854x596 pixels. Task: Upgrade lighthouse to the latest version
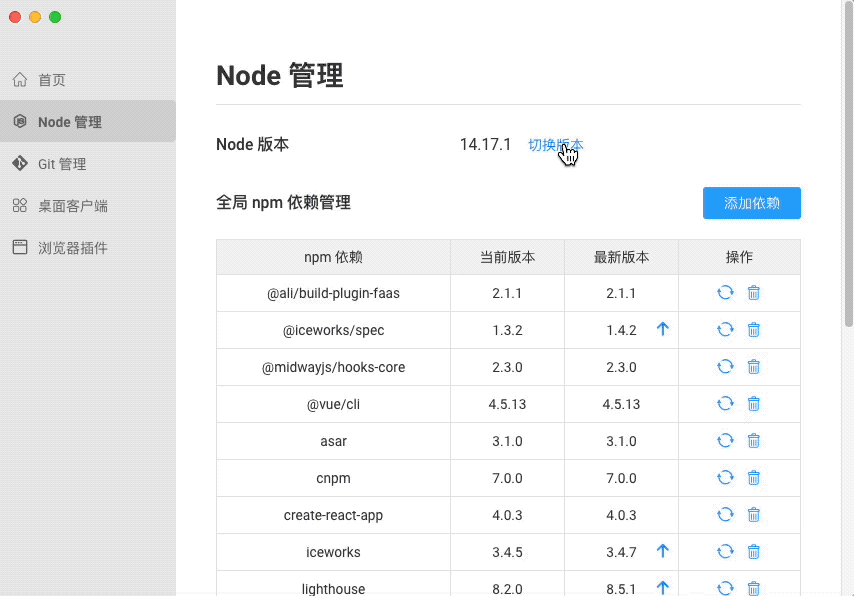pyautogui.click(x=662, y=587)
